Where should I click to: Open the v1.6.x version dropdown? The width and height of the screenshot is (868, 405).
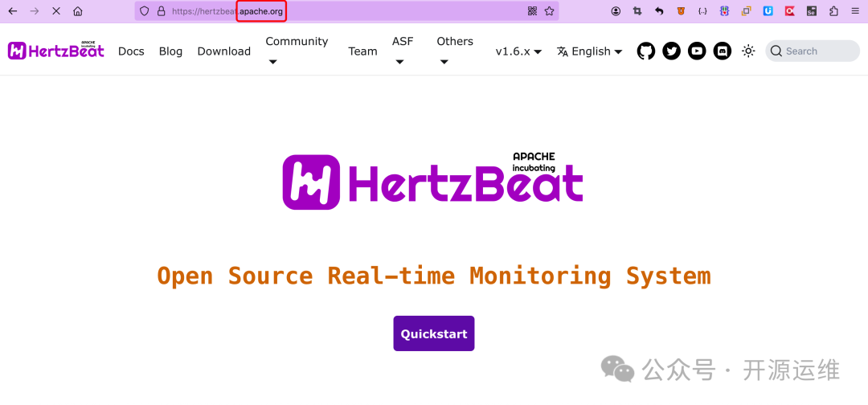pos(518,51)
